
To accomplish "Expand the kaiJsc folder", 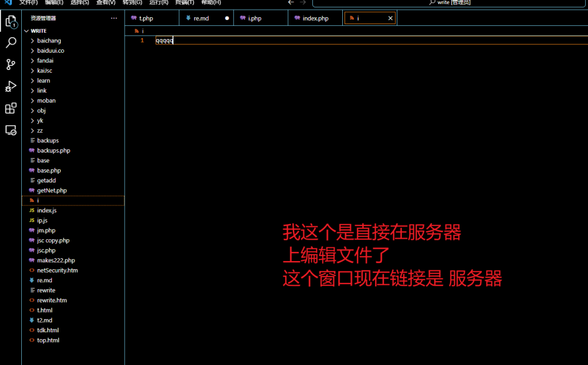I will click(44, 71).
